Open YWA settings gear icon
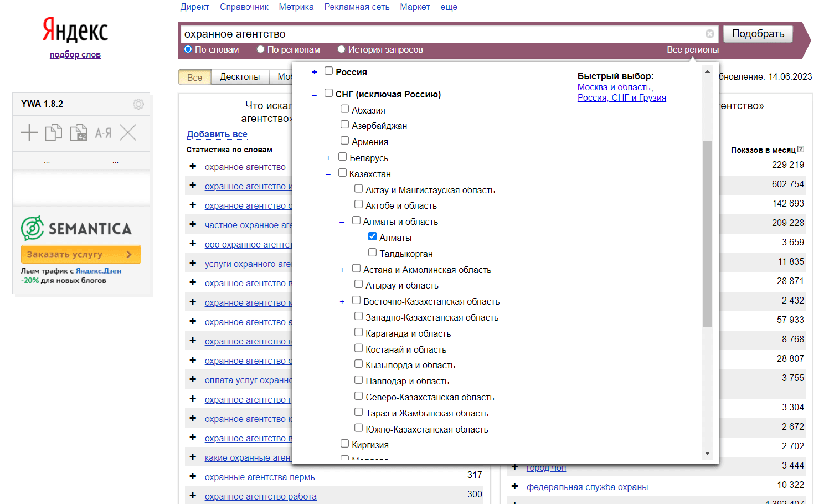The width and height of the screenshot is (829, 504). click(138, 104)
